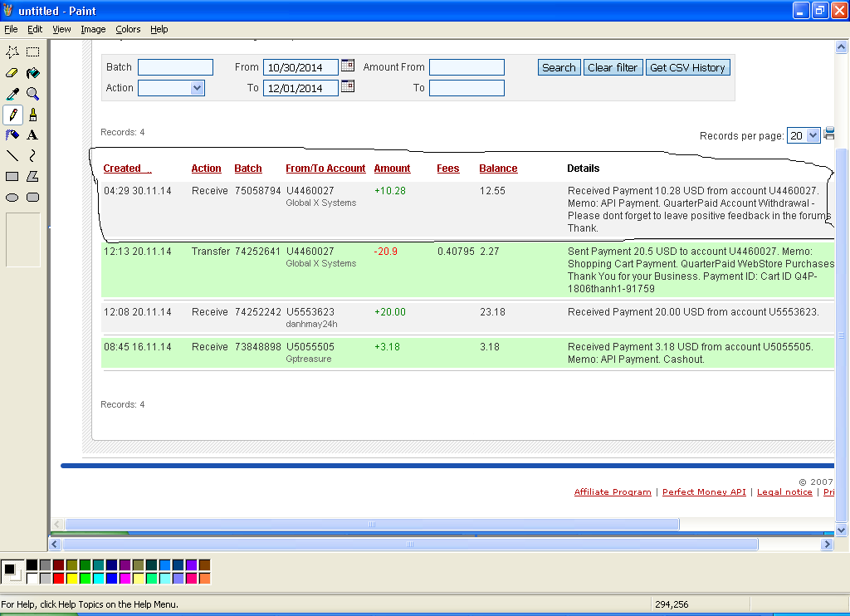This screenshot has width=850, height=616.
Task: Open the Colors menu
Action: click(x=128, y=29)
